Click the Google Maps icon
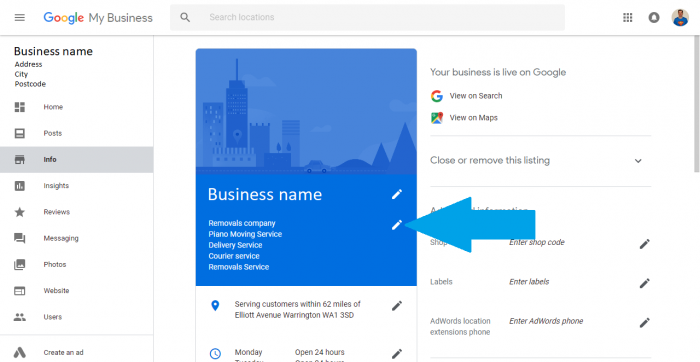This screenshot has width=700, height=362. (437, 118)
